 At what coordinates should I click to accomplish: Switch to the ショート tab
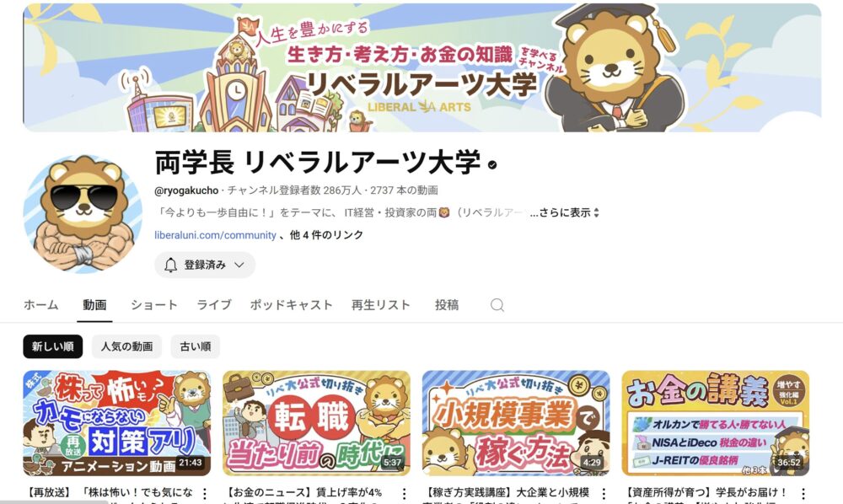(153, 304)
